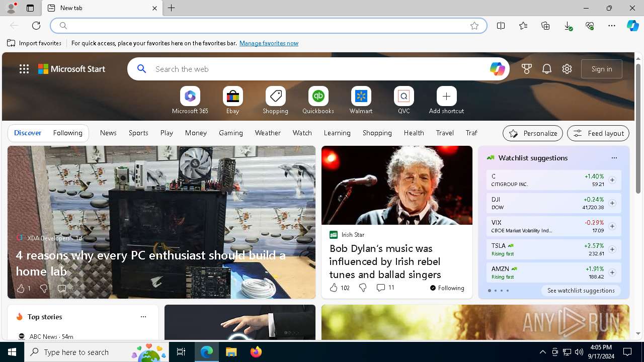Open the Downloads panel
The width and height of the screenshot is (644, 362).
coord(568,26)
